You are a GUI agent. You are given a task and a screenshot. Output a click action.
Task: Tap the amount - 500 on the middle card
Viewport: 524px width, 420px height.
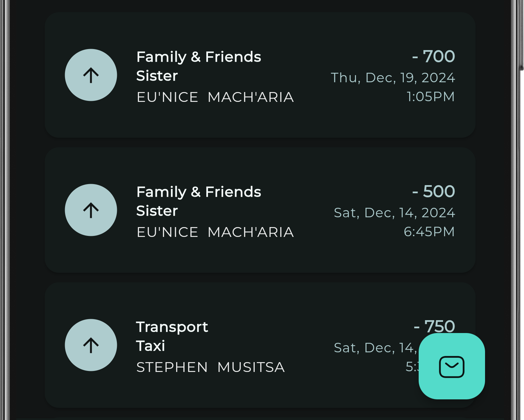click(434, 191)
